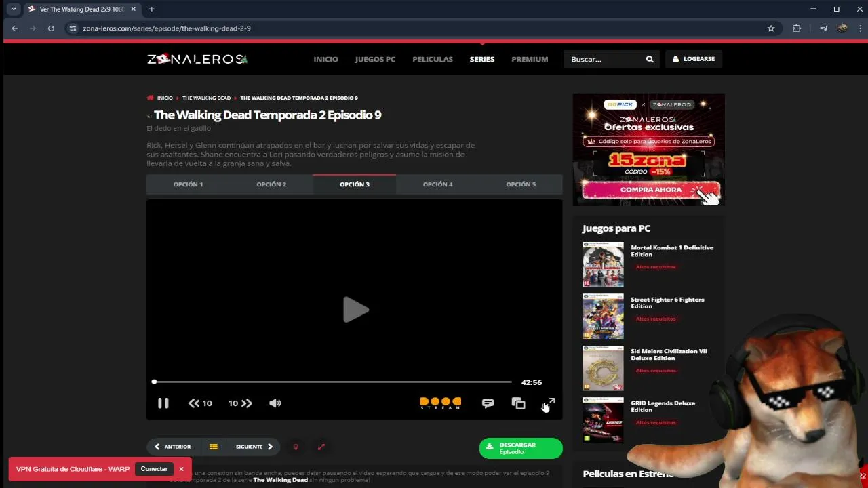868x488 pixels.
Task: Click the red expand player icon below video
Action: tap(321, 447)
